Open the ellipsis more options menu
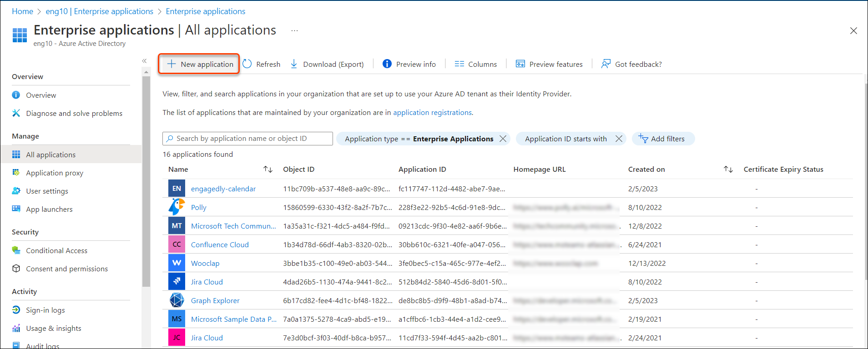 click(x=294, y=30)
